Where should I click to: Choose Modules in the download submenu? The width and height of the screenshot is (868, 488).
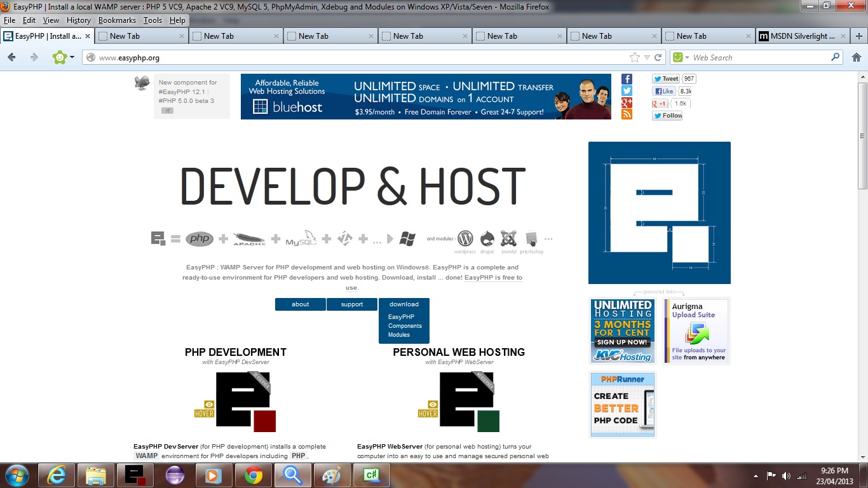click(399, 335)
